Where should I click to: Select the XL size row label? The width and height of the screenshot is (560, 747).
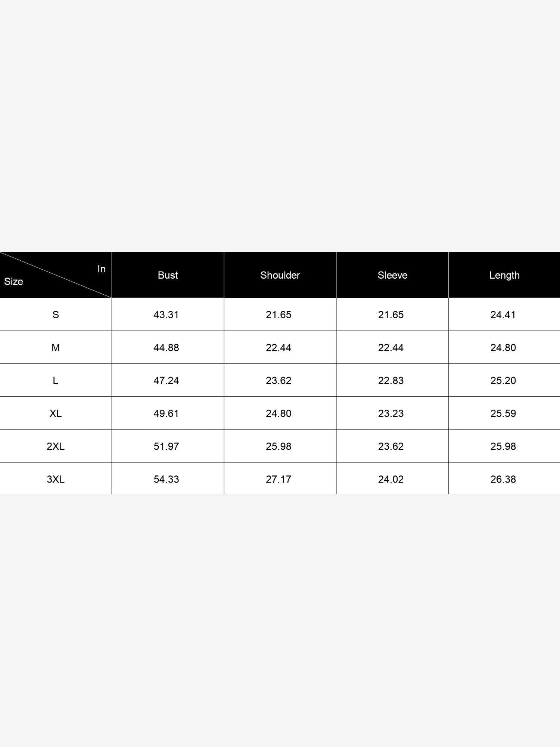[x=56, y=413]
